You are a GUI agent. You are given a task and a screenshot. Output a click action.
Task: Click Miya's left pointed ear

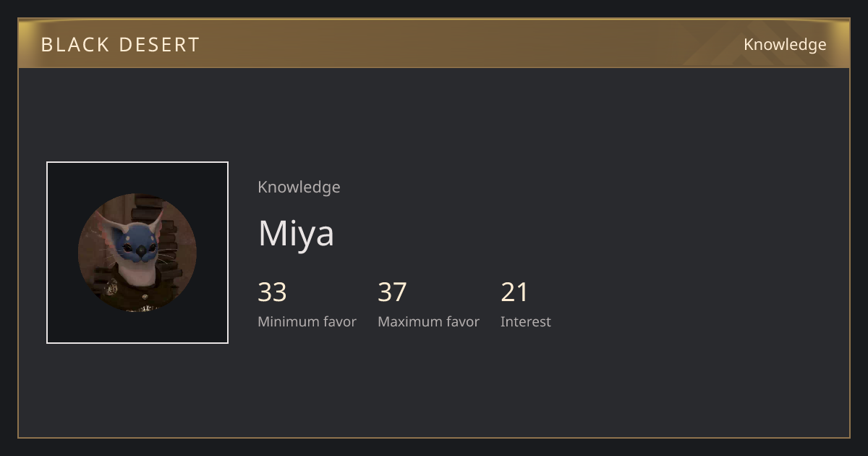[x=110, y=221]
